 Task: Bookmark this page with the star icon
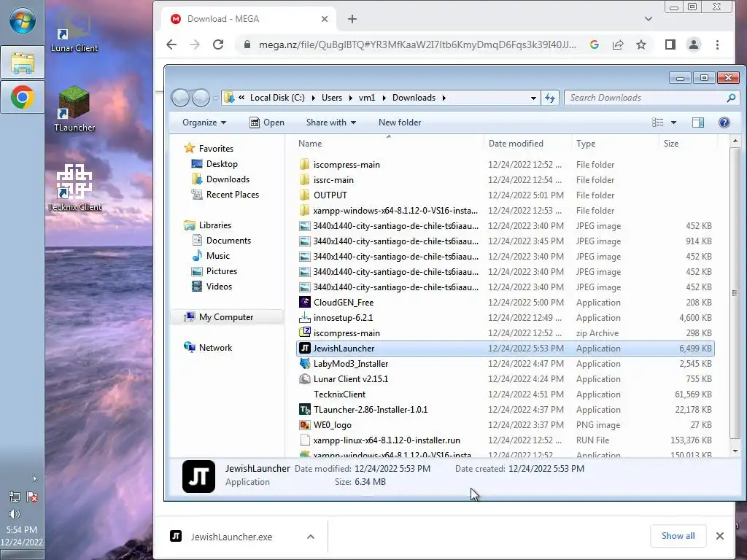(x=641, y=44)
